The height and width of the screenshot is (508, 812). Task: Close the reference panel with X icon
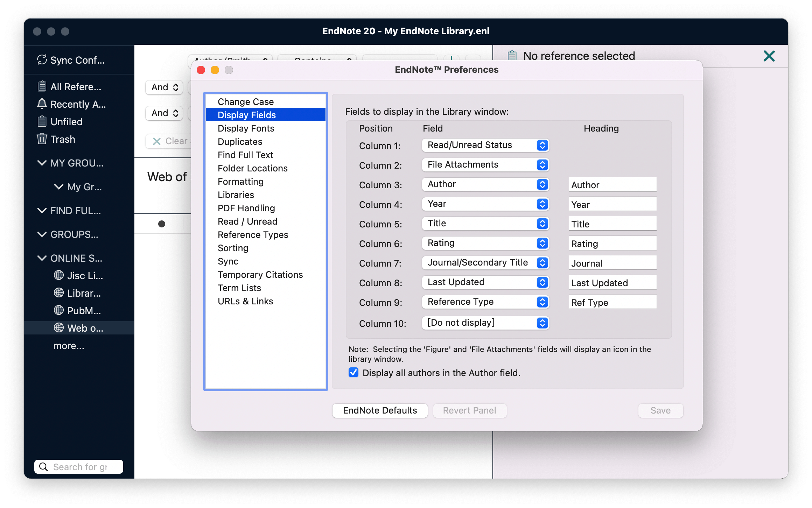pos(769,56)
